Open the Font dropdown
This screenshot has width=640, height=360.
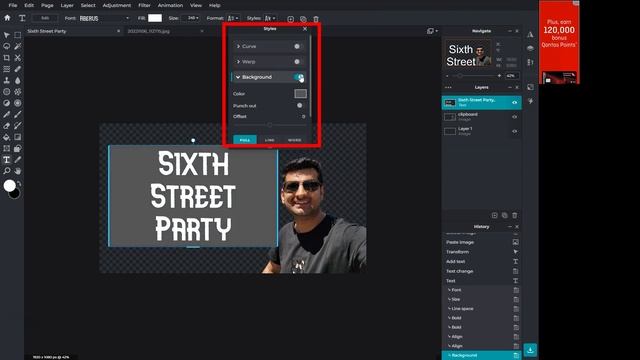[104, 18]
